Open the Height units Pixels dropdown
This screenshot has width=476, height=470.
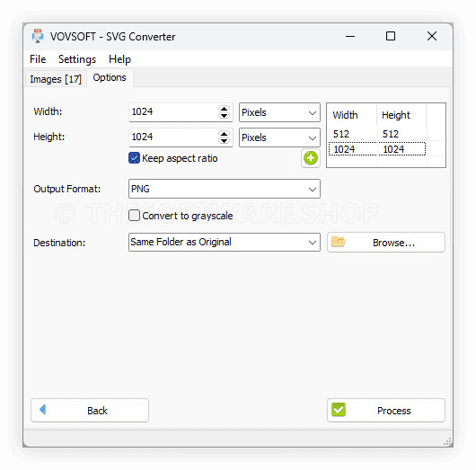[279, 137]
